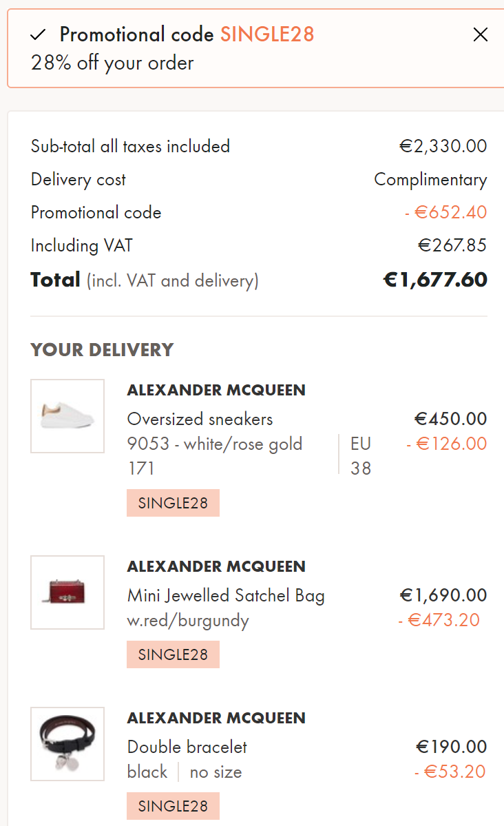This screenshot has height=826, width=504.
Task: Click the Complimentary delivery cost value
Action: tap(430, 180)
